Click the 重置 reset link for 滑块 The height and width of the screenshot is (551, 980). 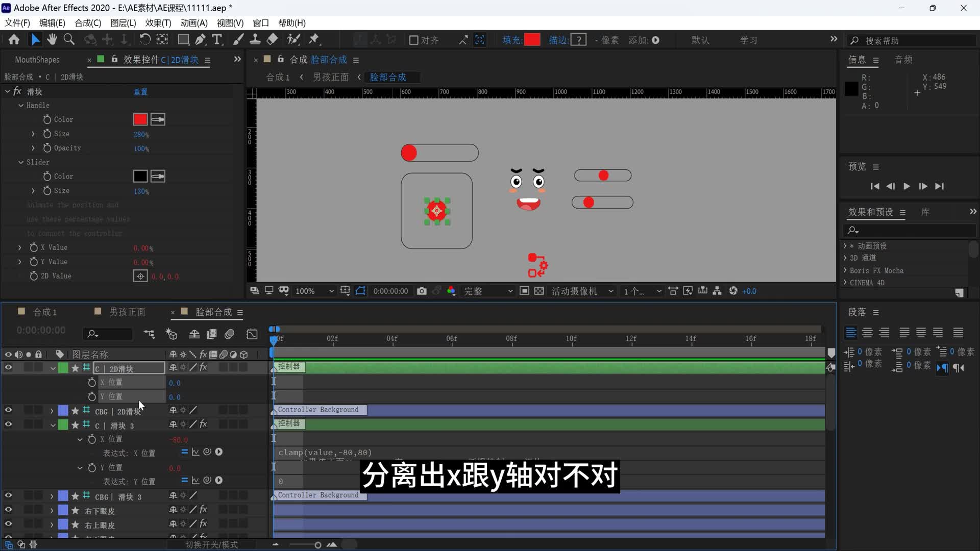click(140, 92)
